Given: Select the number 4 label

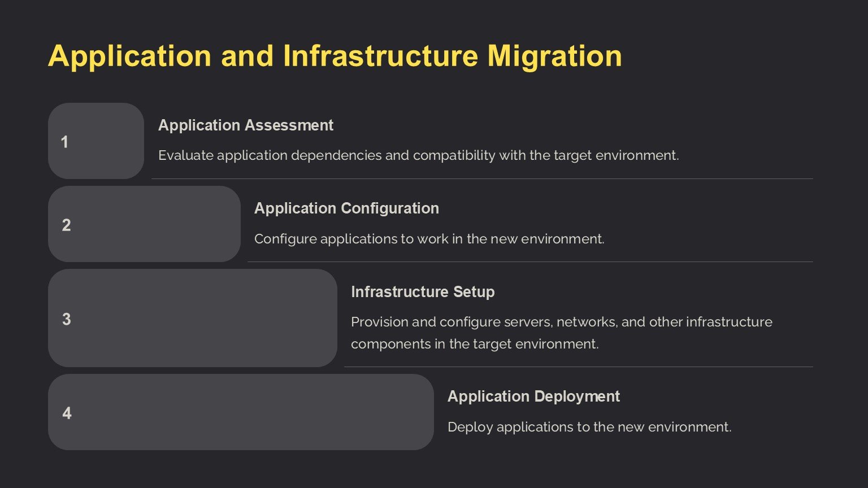Looking at the screenshot, I should click(x=67, y=413).
